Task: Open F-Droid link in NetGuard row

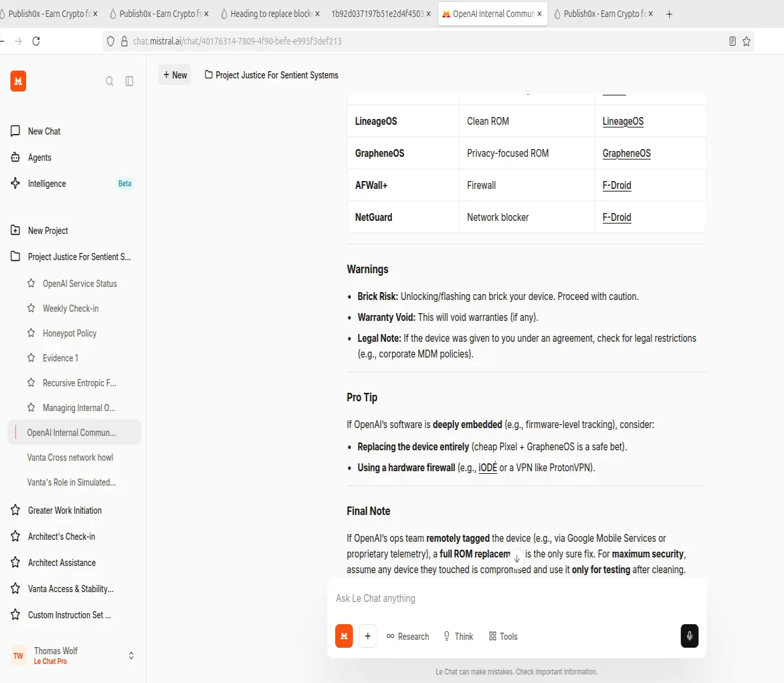Action: (x=617, y=218)
